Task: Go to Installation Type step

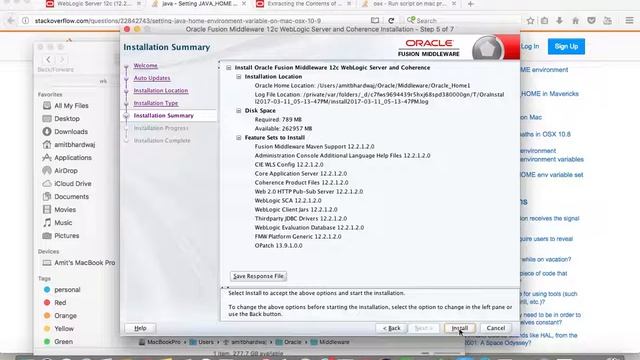Action: (x=156, y=103)
